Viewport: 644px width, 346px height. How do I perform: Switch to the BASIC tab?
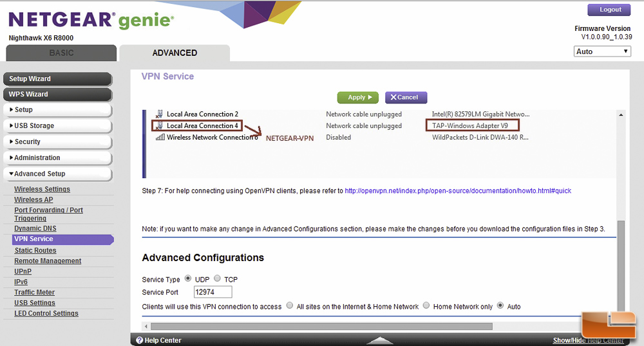click(x=61, y=53)
